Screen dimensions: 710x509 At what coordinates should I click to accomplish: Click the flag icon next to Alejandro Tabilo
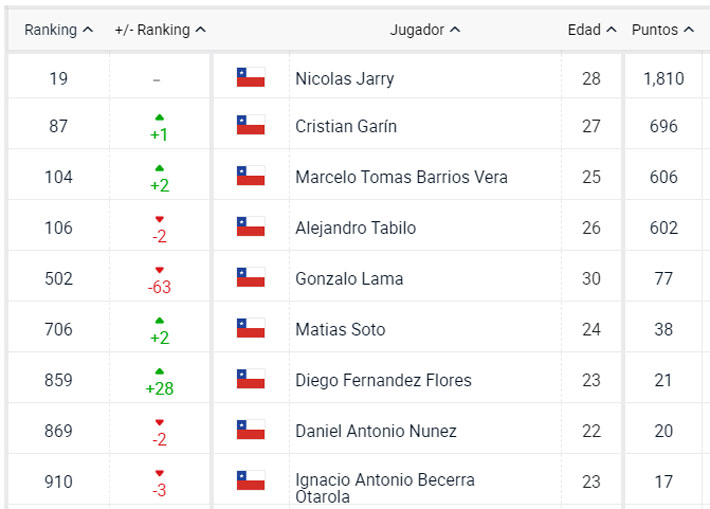(250, 228)
